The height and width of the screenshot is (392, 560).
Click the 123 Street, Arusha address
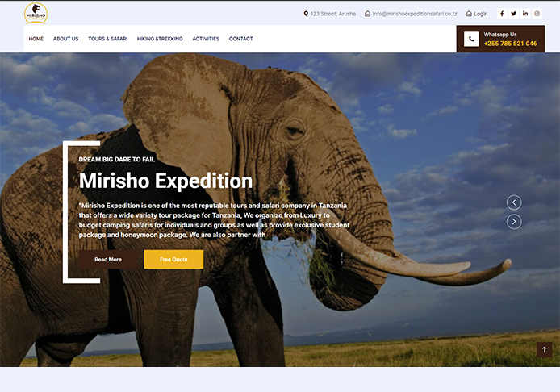click(333, 14)
